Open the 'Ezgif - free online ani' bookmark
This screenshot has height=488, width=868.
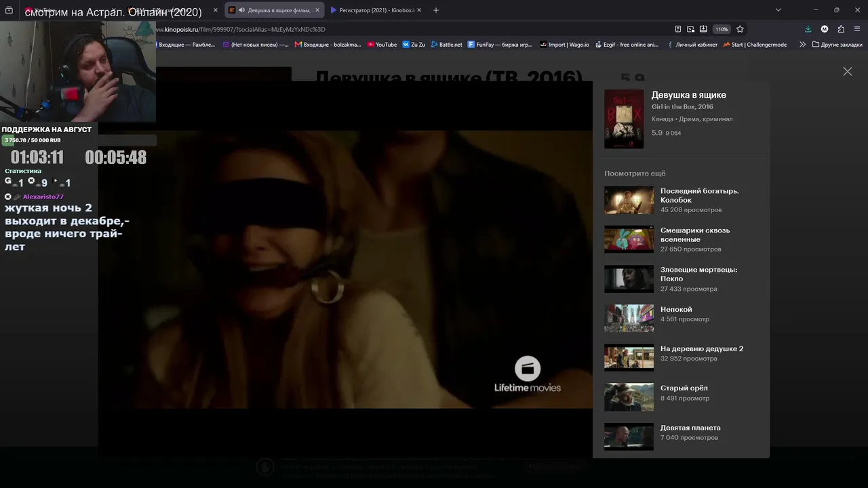tap(627, 45)
